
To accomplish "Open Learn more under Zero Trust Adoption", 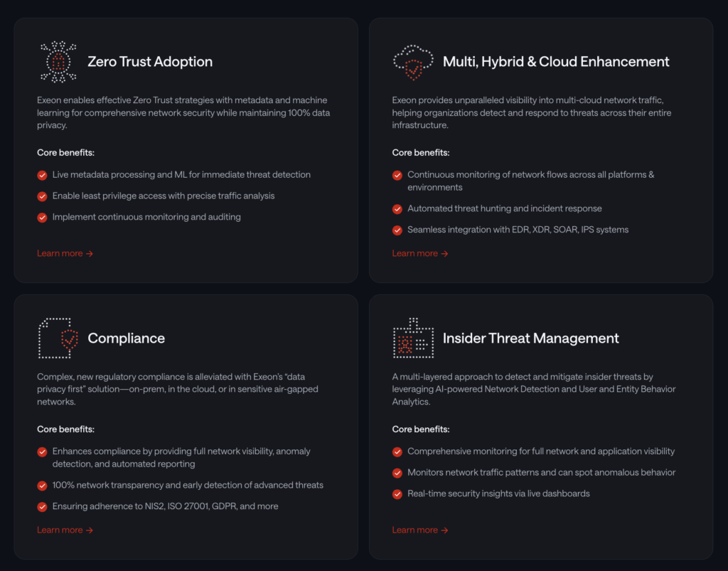I will pyautogui.click(x=65, y=253).
